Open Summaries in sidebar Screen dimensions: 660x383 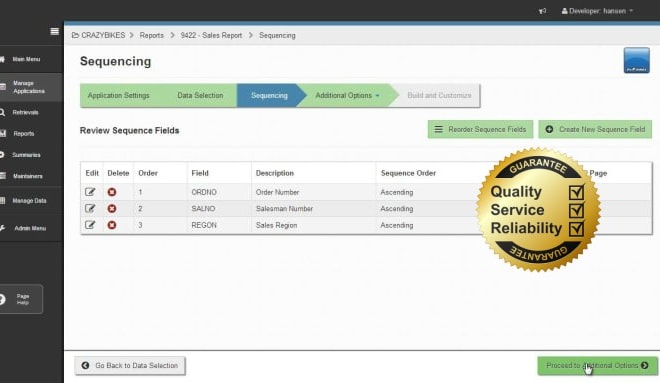(x=26, y=155)
